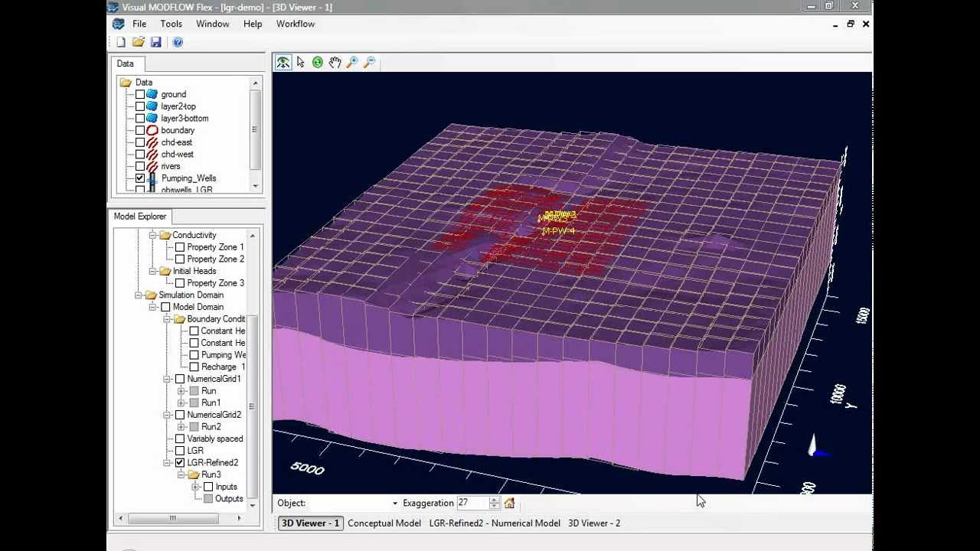Check the NumericalGrid1 checkbox

(x=180, y=379)
